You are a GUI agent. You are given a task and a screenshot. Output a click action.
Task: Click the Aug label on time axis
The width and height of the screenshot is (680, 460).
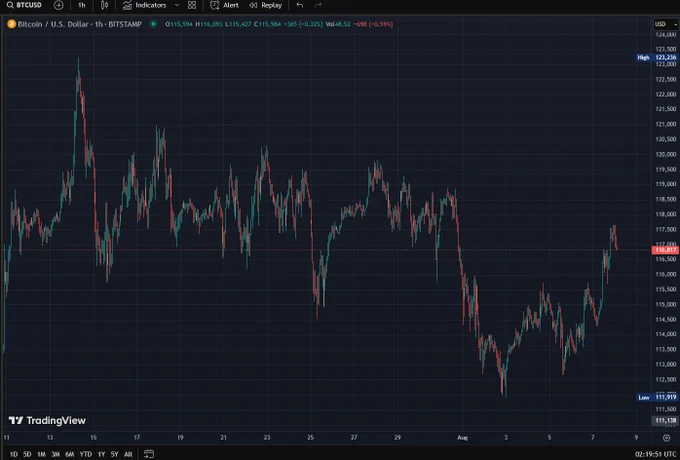coord(462,438)
